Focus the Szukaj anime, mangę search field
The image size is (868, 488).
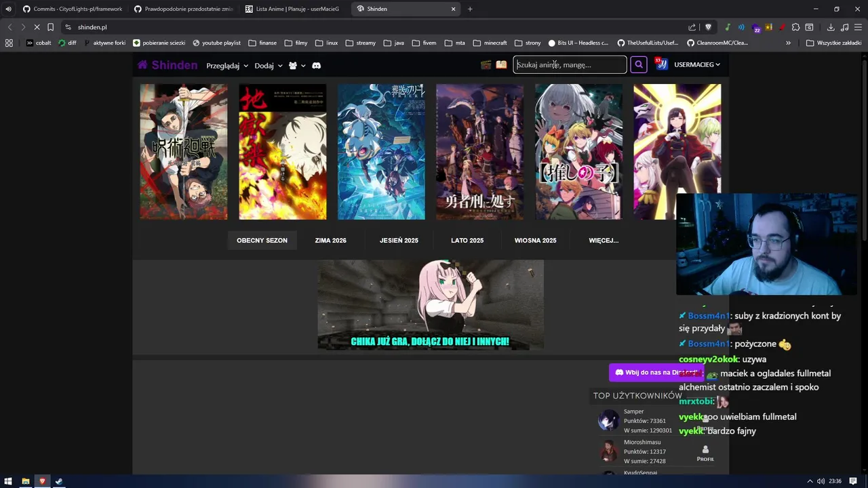(x=570, y=64)
